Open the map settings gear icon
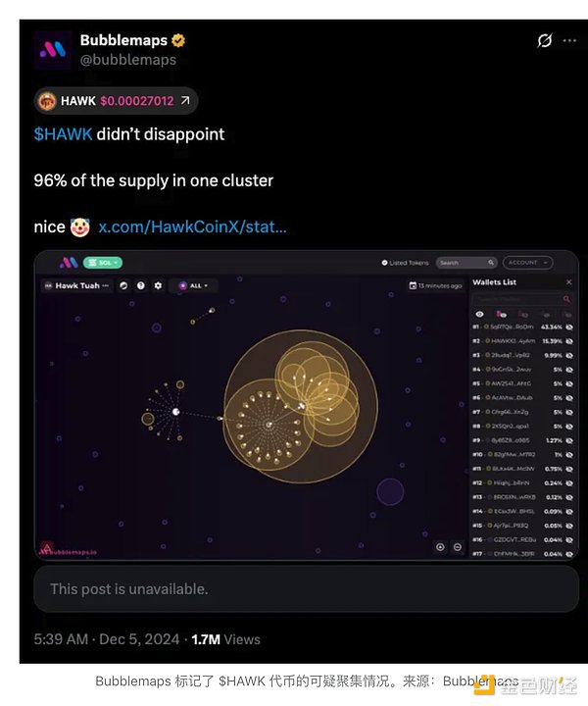Viewport: 588px width, 706px height. click(158, 285)
